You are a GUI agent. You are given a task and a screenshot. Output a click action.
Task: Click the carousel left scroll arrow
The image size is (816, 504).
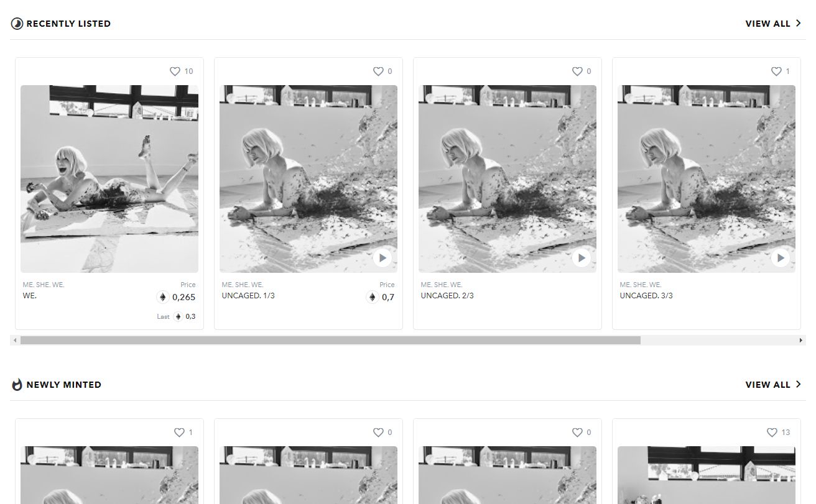pos(15,341)
